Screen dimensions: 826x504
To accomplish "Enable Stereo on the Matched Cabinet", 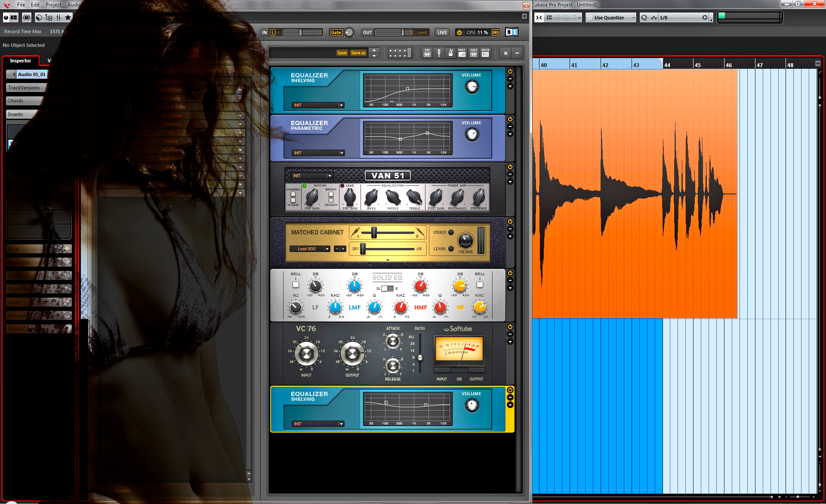I will pyautogui.click(x=451, y=233).
